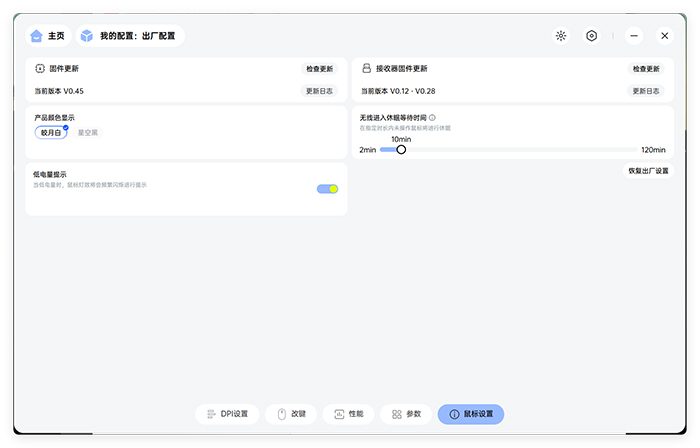Image resolution: width=700 pixels, height=448 pixels.
Task: Click the 恢复出厂设置 button
Action: [x=647, y=171]
